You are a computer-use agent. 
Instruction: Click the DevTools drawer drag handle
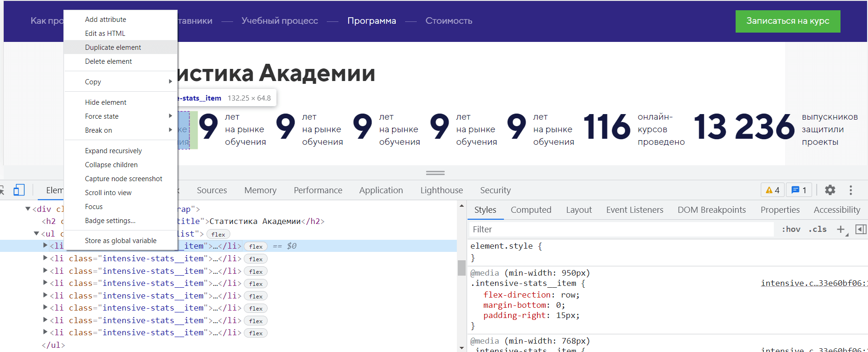coord(435,173)
